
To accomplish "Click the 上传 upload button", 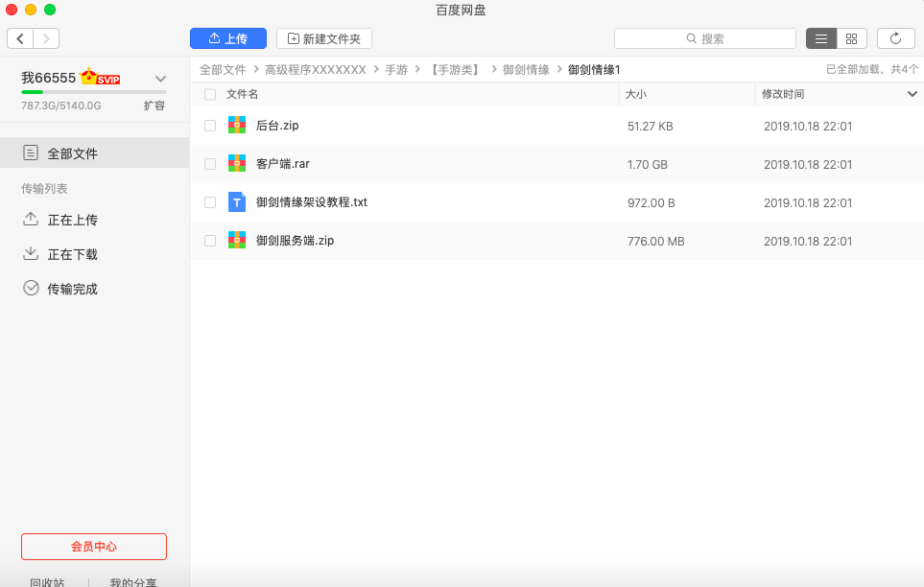I will pos(228,38).
